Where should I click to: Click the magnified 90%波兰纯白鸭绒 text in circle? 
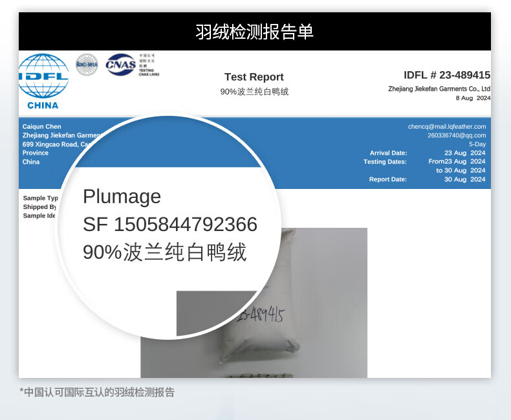tap(164, 252)
